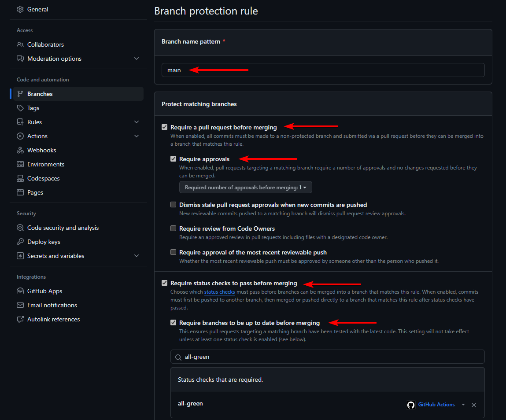Uncheck Require a pull request before merging
This screenshot has width=506, height=420.
coord(164,127)
